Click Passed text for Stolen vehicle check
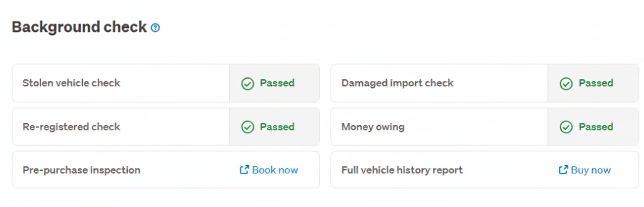The height and width of the screenshot is (207, 644). [x=277, y=83]
